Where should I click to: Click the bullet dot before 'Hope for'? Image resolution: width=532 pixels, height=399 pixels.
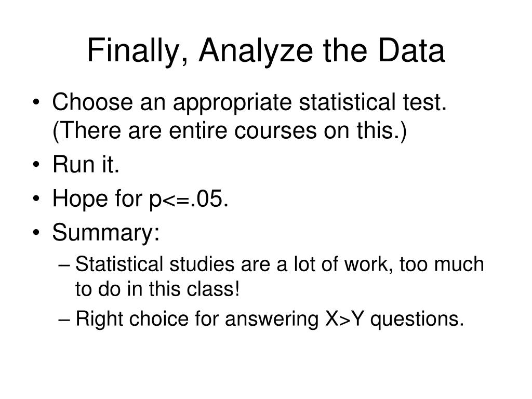[x=36, y=198]
